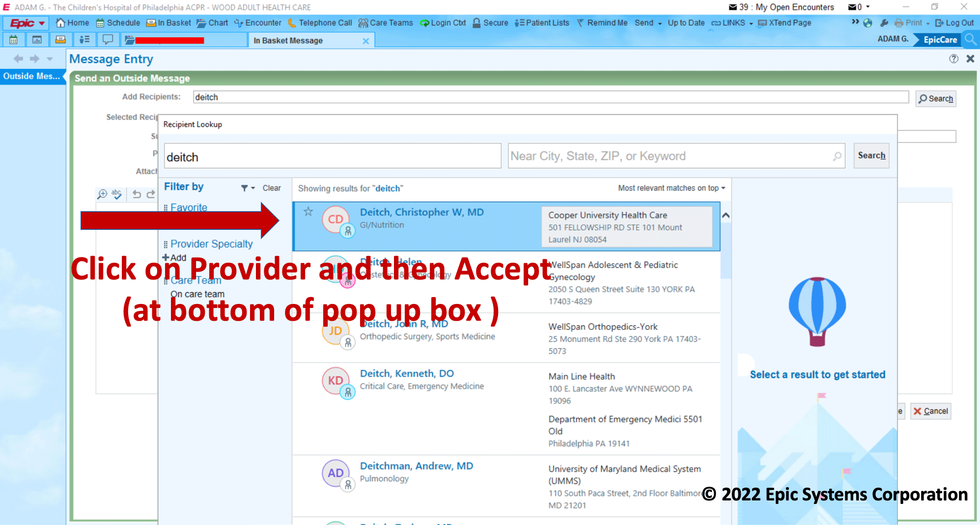Open the Encounter toolbar item
The height and width of the screenshot is (525, 980).
coord(258,23)
